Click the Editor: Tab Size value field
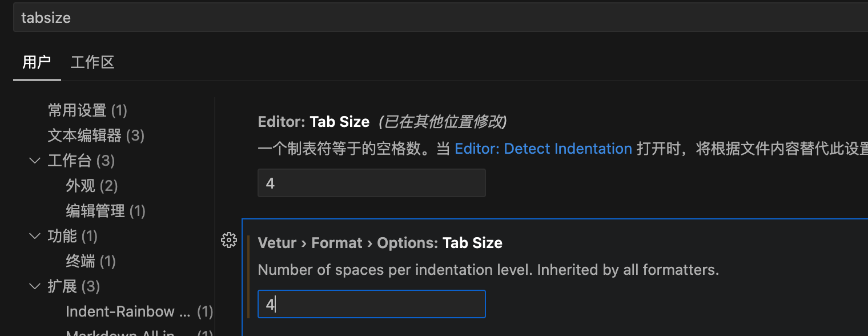 tap(371, 183)
